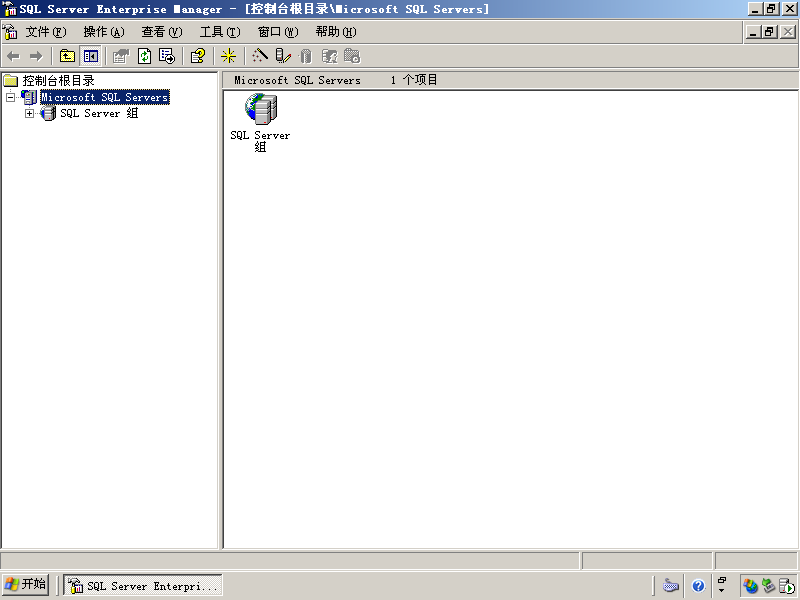Select SQL Server 组 in the tree
This screenshot has height=600, width=800.
pos(99,113)
